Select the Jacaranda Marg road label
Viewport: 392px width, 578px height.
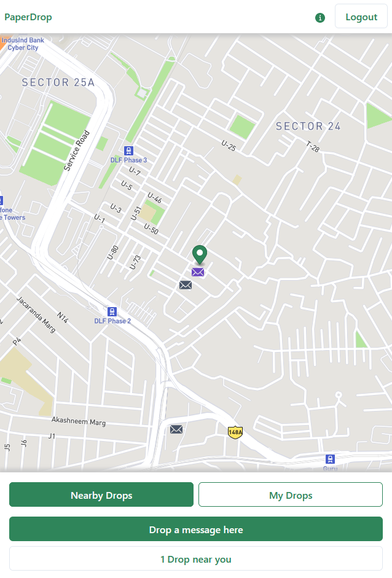36,314
